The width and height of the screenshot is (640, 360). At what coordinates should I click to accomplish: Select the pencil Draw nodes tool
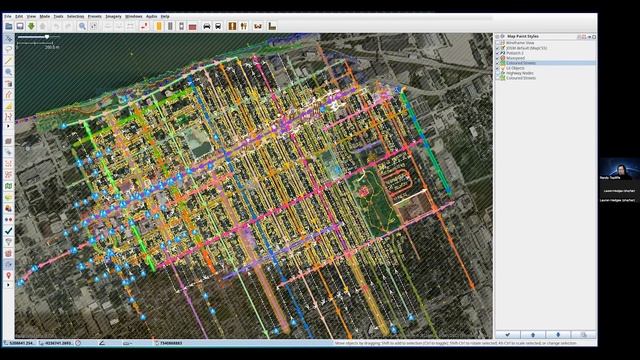8,61
